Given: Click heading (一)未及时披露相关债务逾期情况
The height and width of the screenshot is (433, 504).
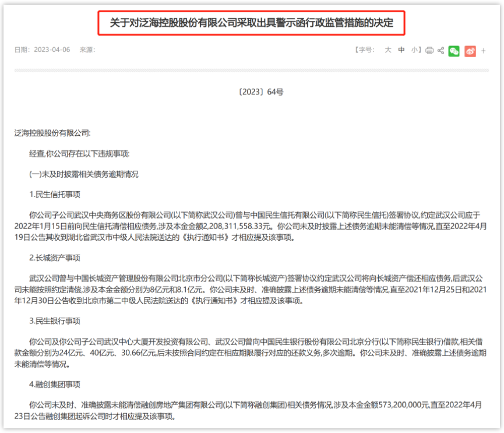Looking at the screenshot, I should coord(83,174).
